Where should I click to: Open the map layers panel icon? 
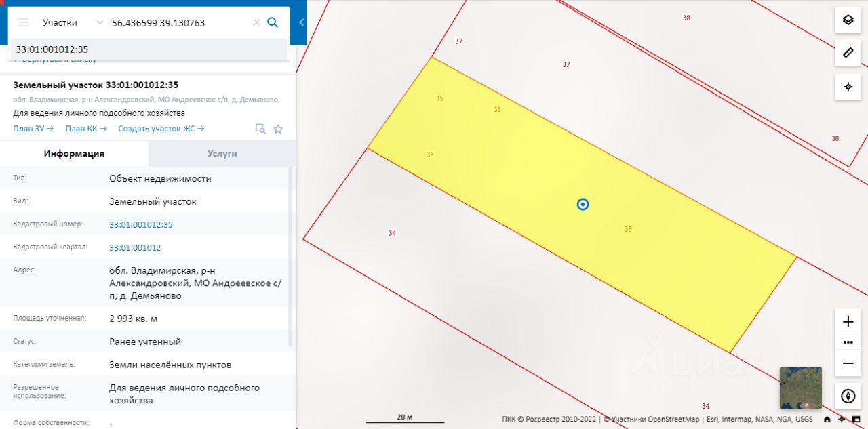pyautogui.click(x=848, y=20)
